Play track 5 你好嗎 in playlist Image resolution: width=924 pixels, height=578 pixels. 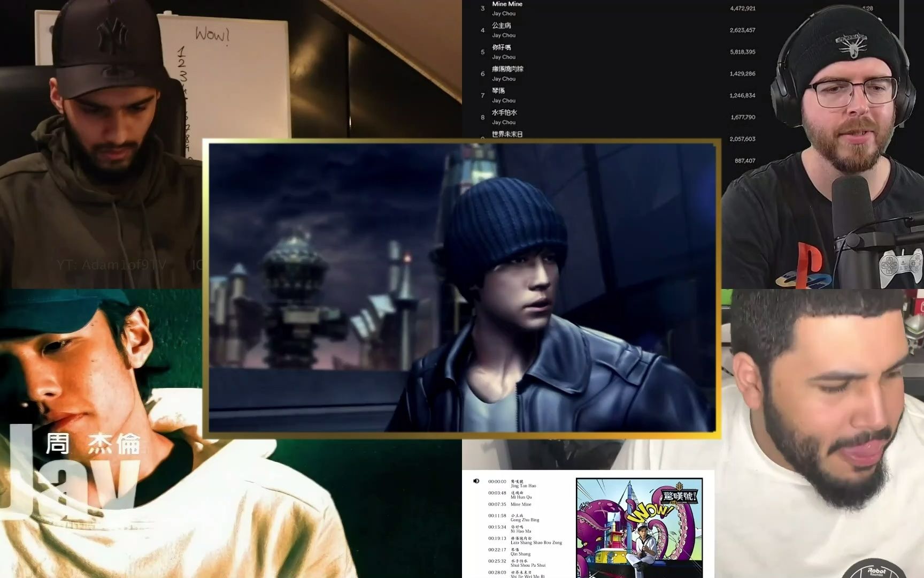pyautogui.click(x=502, y=47)
